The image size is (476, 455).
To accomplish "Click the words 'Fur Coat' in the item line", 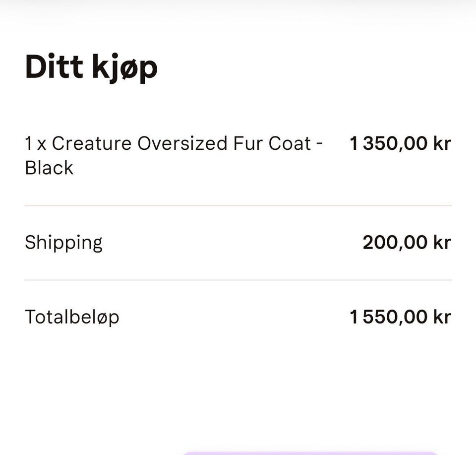I will pyautogui.click(x=272, y=143).
